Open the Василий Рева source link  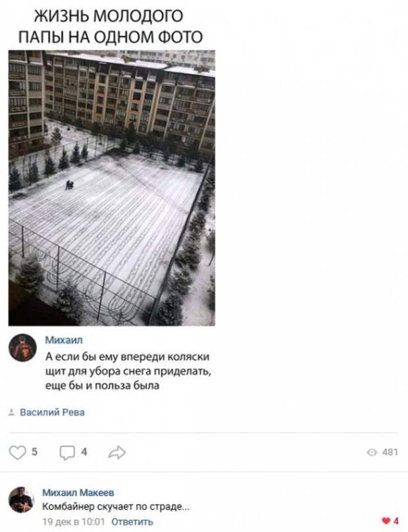tap(52, 412)
